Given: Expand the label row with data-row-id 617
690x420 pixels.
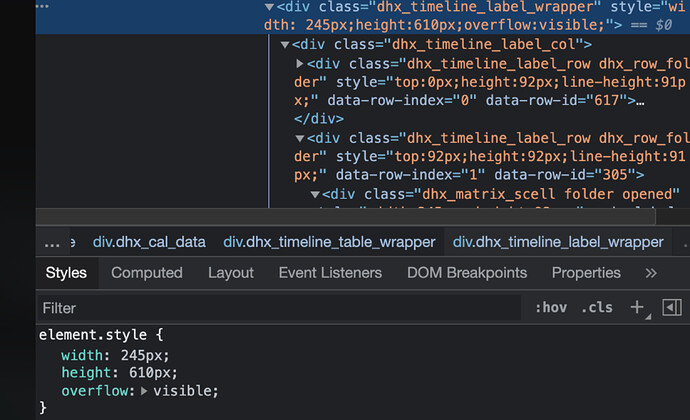Looking at the screenshot, I should (x=300, y=64).
